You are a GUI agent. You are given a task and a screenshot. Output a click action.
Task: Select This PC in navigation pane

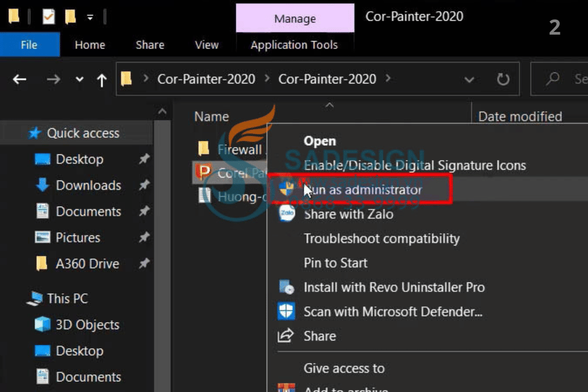pyautogui.click(x=67, y=299)
